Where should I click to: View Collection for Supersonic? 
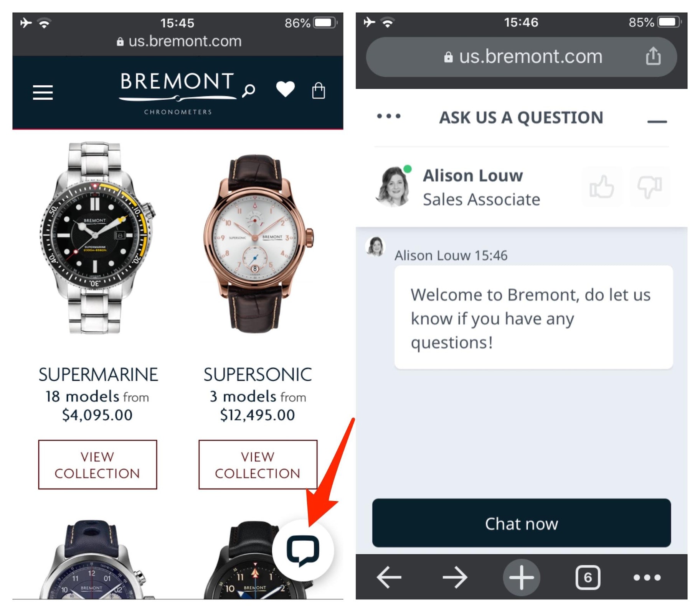(x=258, y=464)
